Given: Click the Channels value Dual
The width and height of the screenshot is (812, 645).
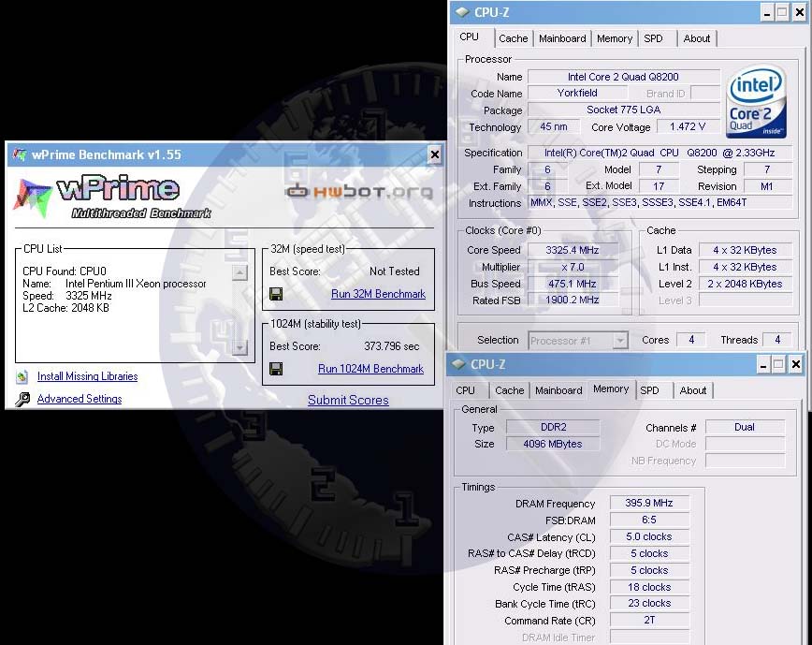Looking at the screenshot, I should (745, 428).
